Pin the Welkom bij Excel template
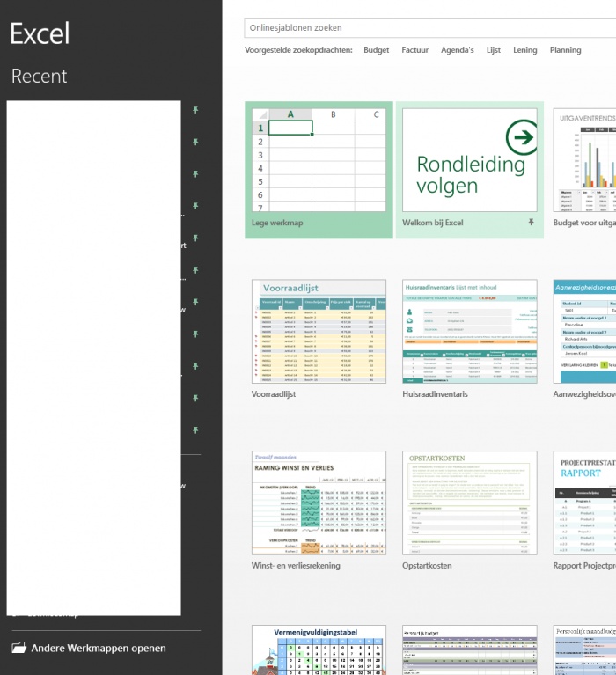This screenshot has height=675, width=616. pos(532,222)
